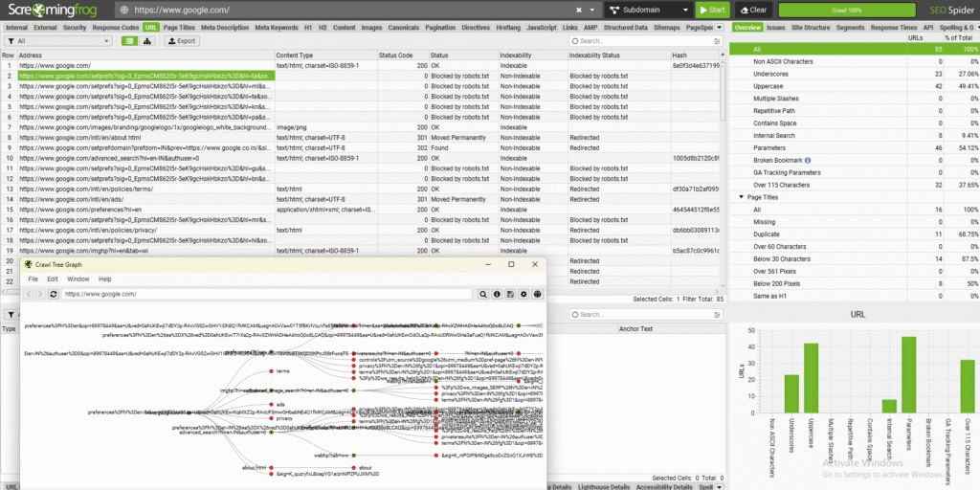980x490 pixels.
Task: Open the Window menu in Crawl Tree Graph
Action: [78, 278]
